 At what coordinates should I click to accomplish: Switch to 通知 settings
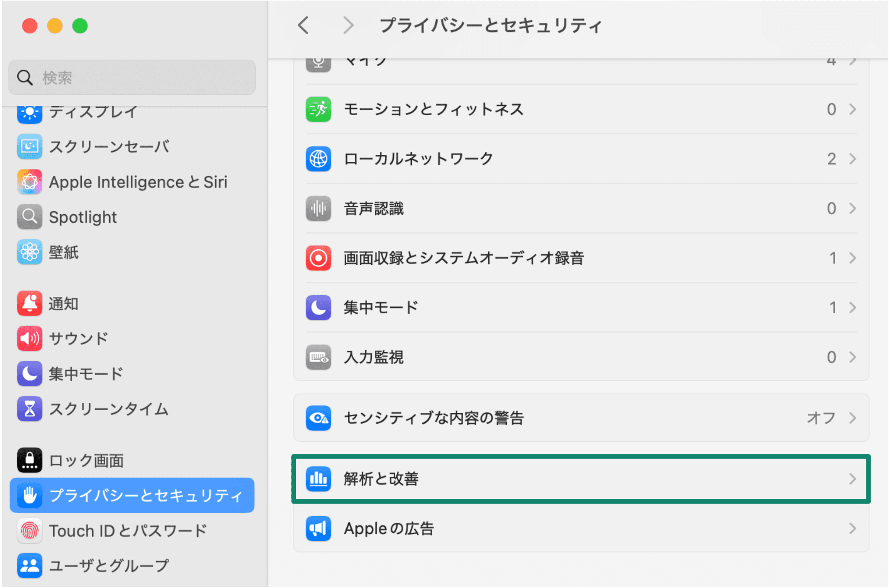click(x=63, y=303)
